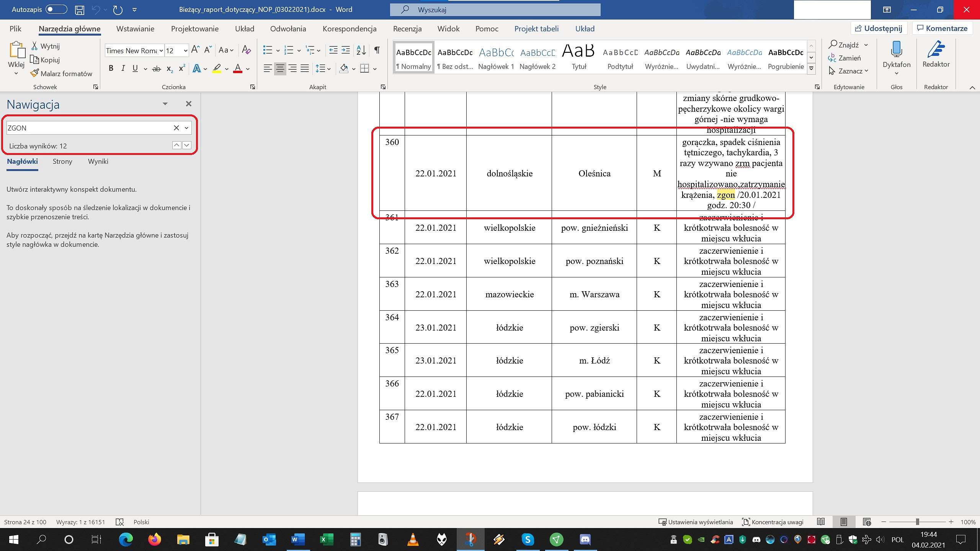Toggle Bold formatting

coord(111,68)
